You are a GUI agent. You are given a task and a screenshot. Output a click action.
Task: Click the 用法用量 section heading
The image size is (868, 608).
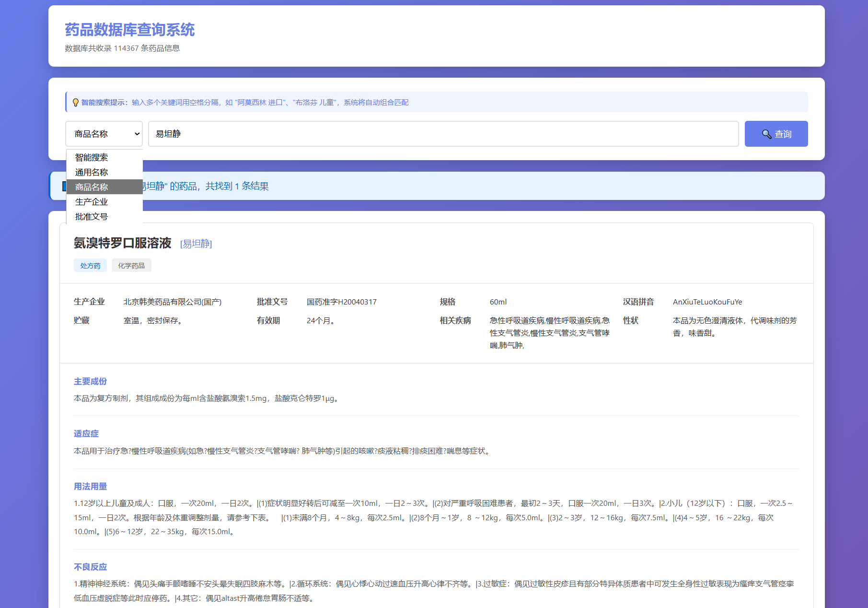90,486
